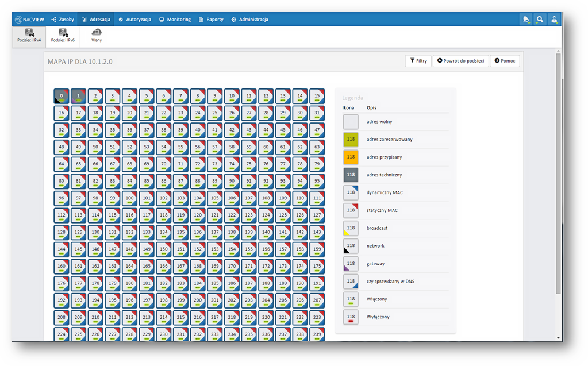Select IP address tile 95

tap(317, 181)
